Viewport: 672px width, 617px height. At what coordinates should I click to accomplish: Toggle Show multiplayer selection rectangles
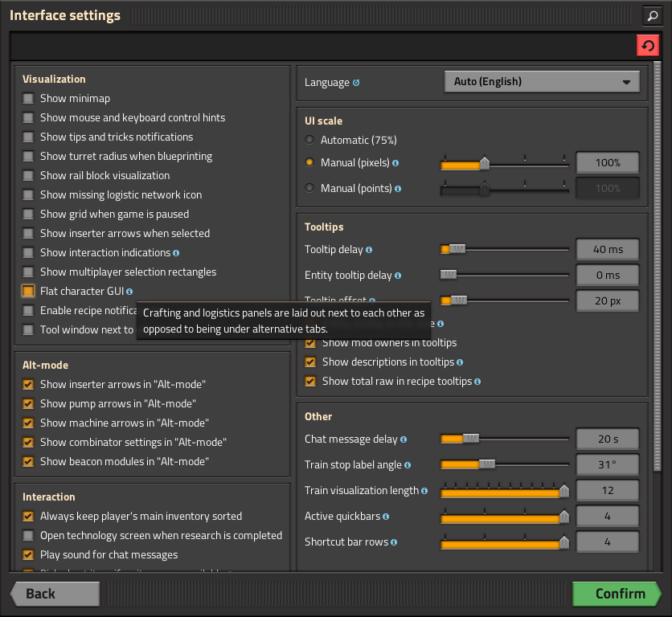tap(28, 272)
